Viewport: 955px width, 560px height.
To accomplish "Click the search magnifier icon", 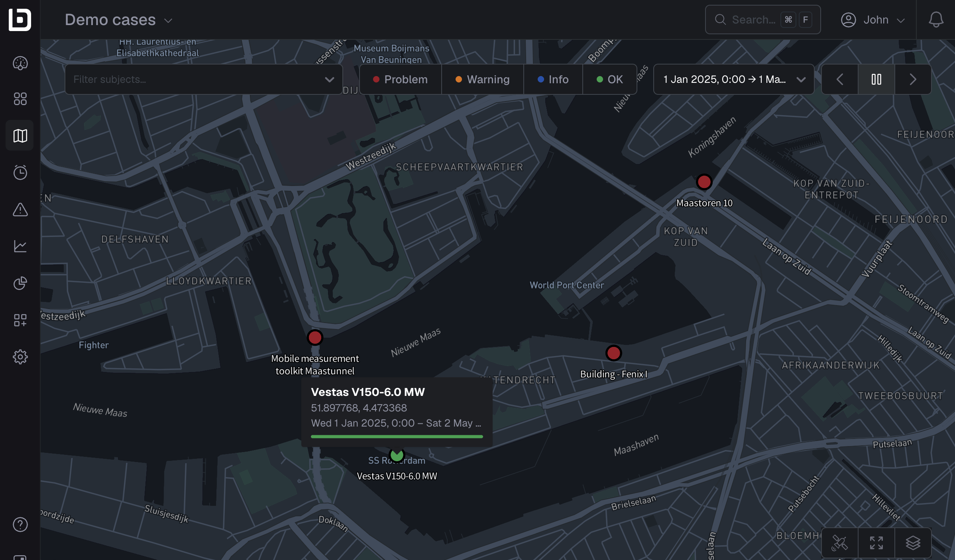I will 720,20.
